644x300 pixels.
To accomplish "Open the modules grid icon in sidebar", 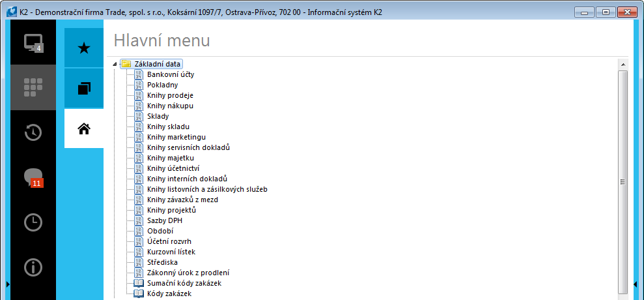I will click(33, 87).
